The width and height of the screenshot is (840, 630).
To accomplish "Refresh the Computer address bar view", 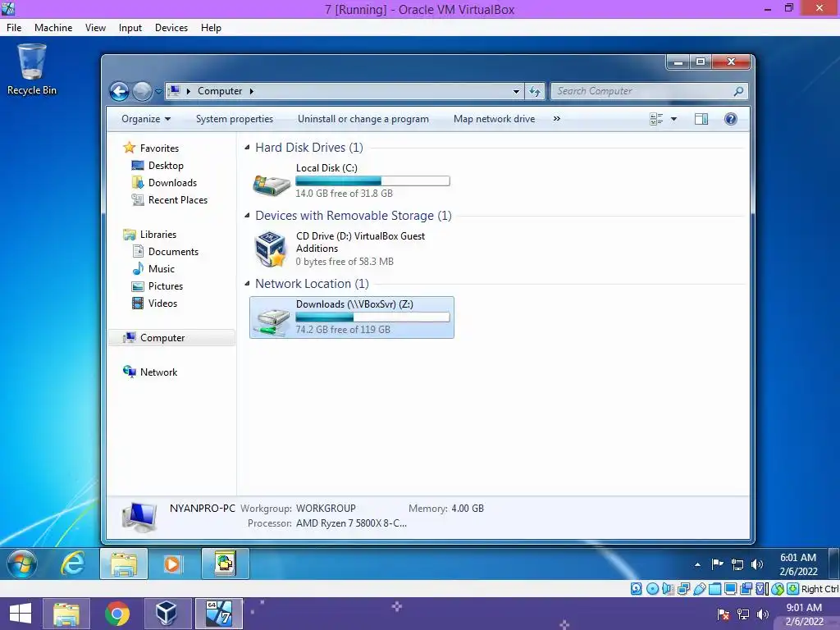I will click(535, 91).
